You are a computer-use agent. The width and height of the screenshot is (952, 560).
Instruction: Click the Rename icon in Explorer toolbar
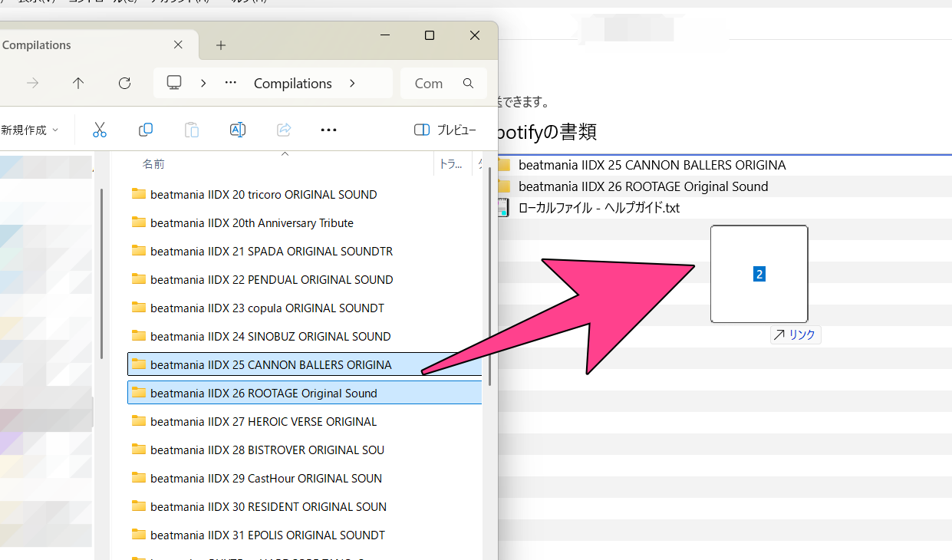tap(238, 130)
